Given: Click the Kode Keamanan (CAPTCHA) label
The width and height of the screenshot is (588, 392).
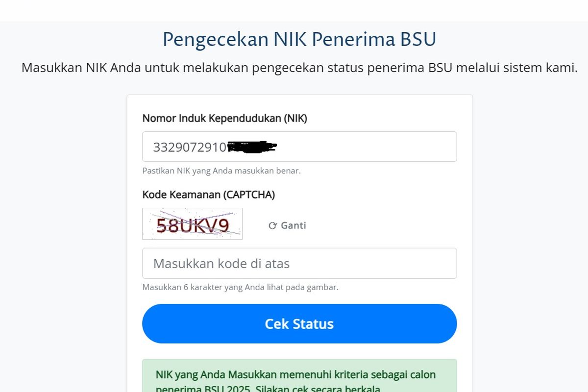Looking at the screenshot, I should click(208, 195).
